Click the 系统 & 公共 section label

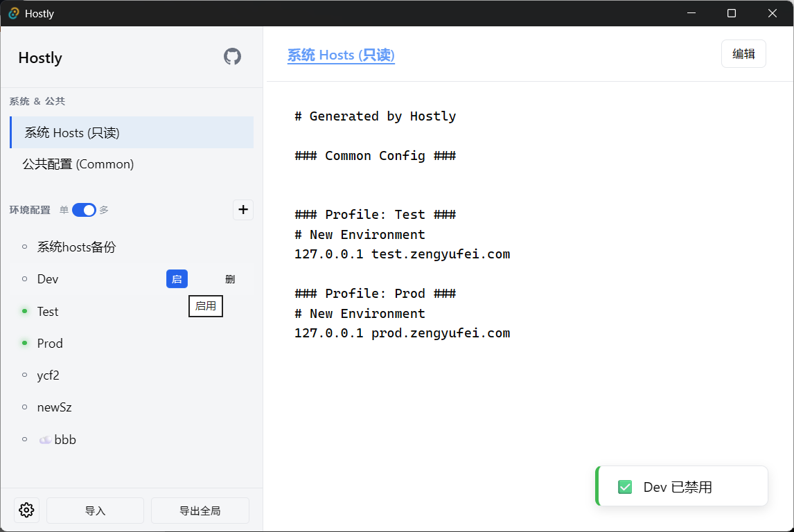coord(37,101)
